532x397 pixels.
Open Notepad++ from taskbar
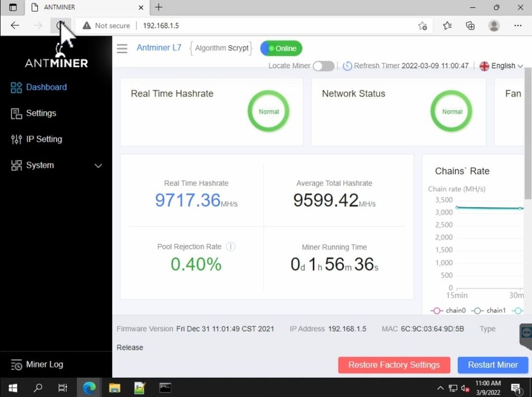coord(140,387)
